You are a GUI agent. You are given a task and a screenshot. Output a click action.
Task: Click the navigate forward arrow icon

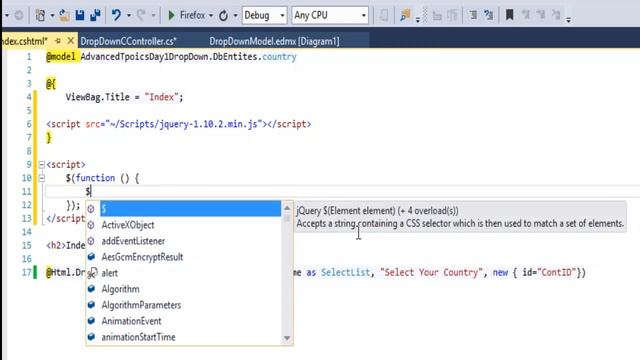19,16
